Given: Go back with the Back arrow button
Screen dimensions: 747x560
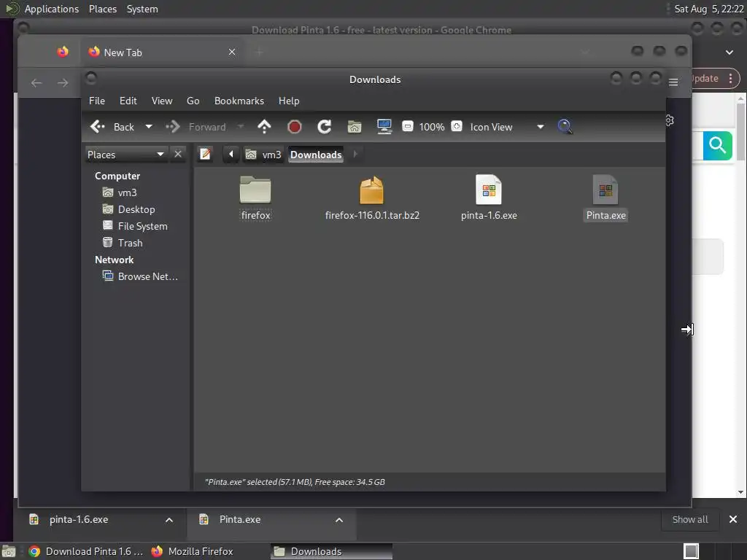Looking at the screenshot, I should click(112, 127).
